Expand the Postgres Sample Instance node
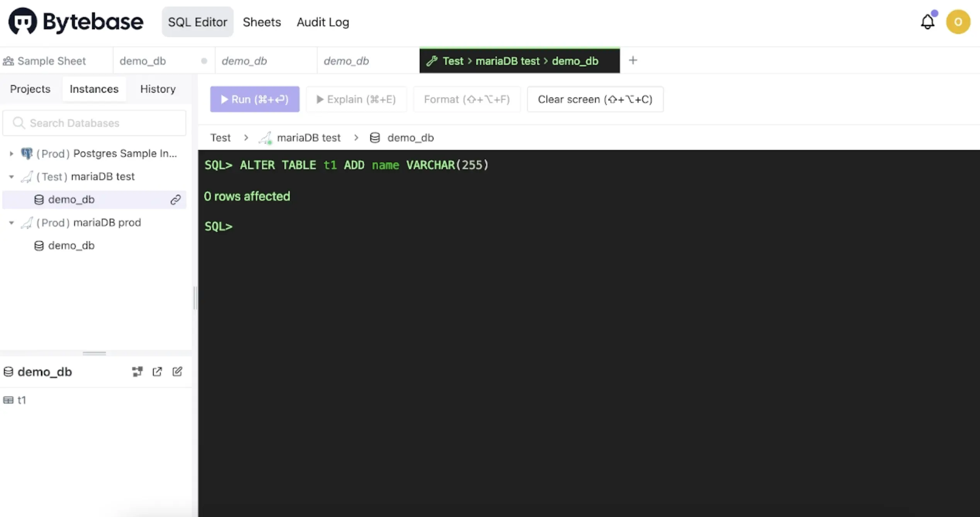Viewport: 980px width, 517px height. pos(12,153)
